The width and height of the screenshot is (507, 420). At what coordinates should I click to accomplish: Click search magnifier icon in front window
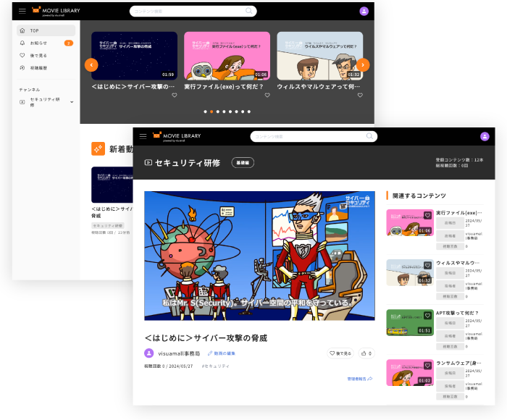[369, 136]
